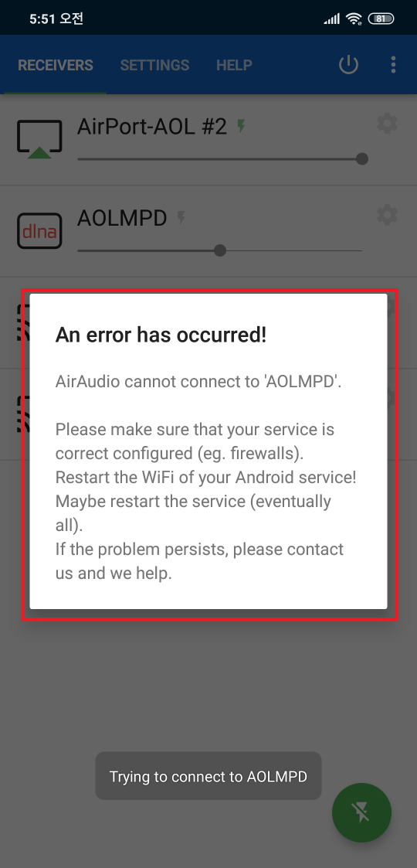Image resolution: width=417 pixels, height=868 pixels.
Task: Switch to the RECEIVERS tab
Action: point(56,66)
